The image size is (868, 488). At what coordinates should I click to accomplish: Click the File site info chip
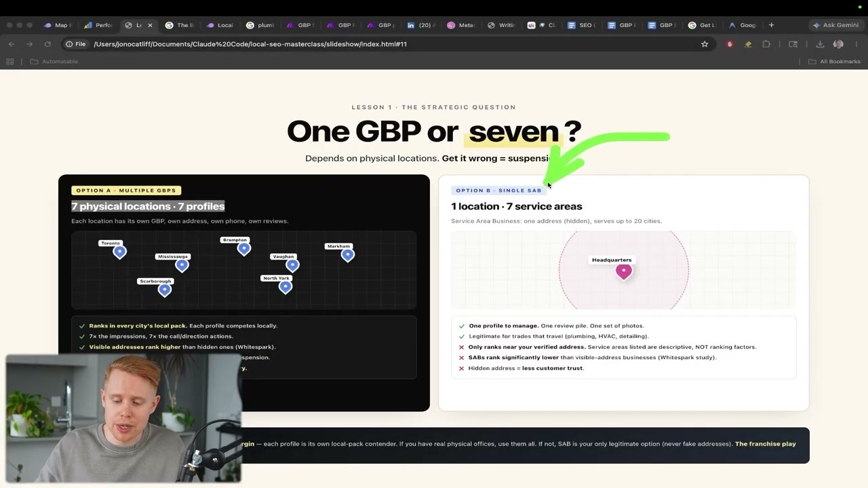click(x=76, y=44)
